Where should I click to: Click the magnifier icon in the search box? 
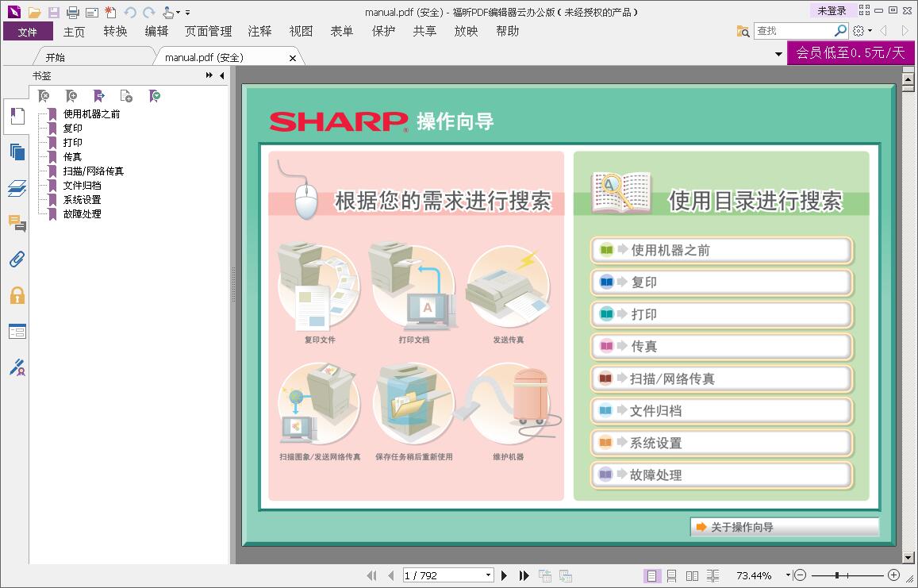click(x=841, y=30)
